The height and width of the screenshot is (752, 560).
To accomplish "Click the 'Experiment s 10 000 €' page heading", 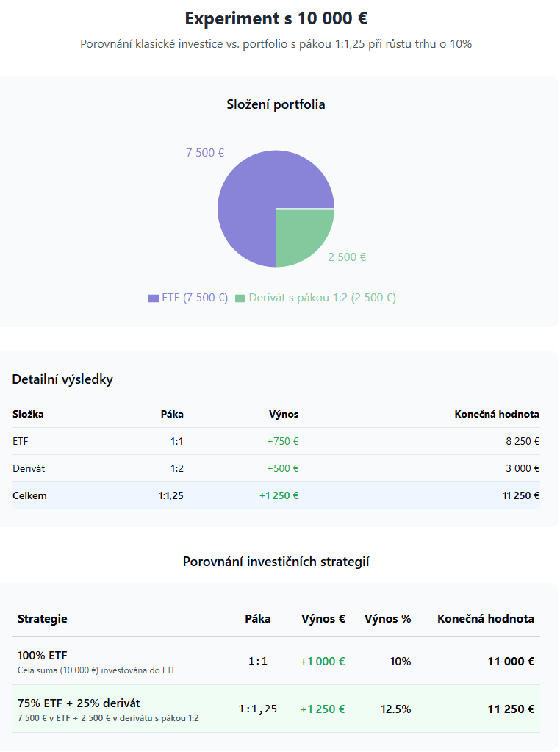I will 276,18.
